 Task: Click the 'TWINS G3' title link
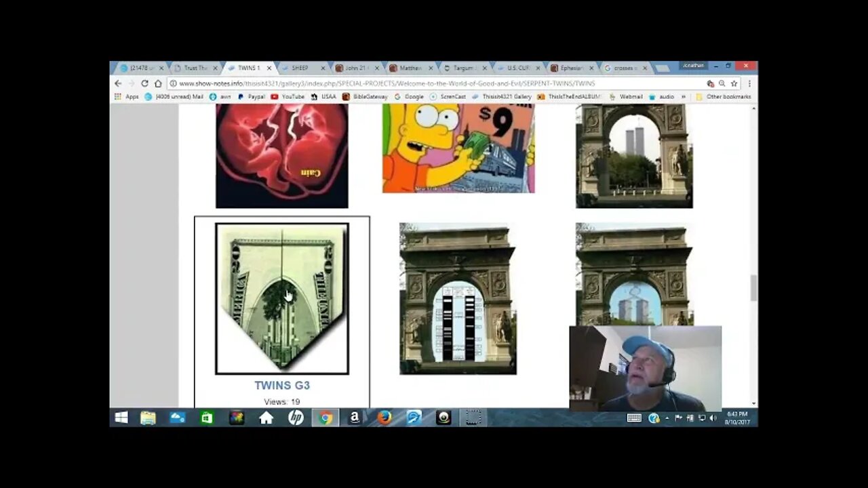(x=282, y=385)
